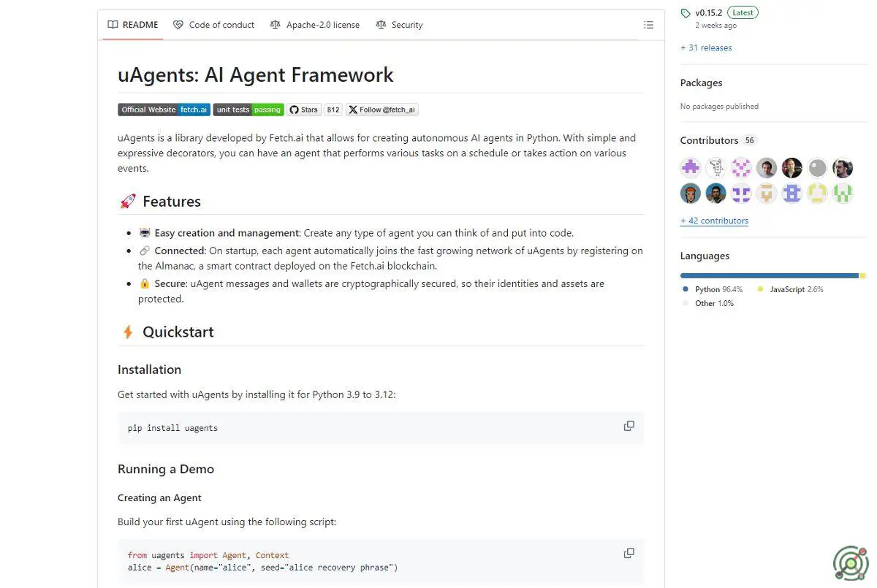
Task: Copy the Python agent script code
Action: (x=629, y=553)
